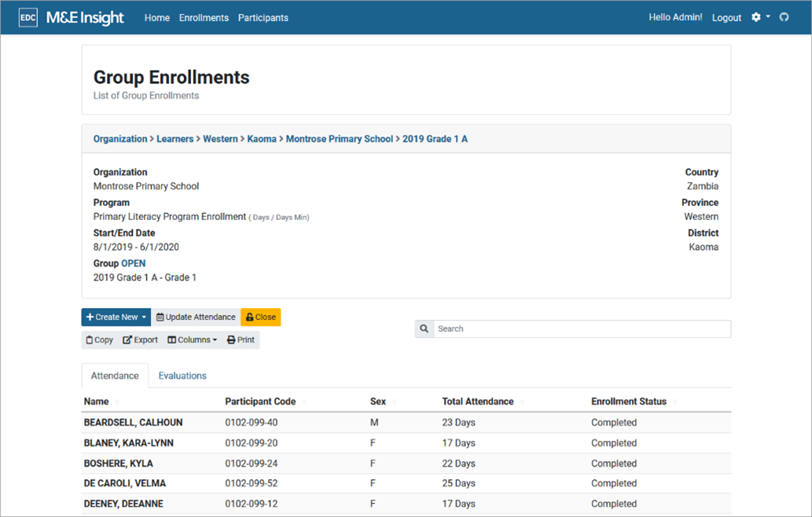Sort by Enrollment Status column arrows
This screenshot has width=812, height=517.
tap(674, 401)
